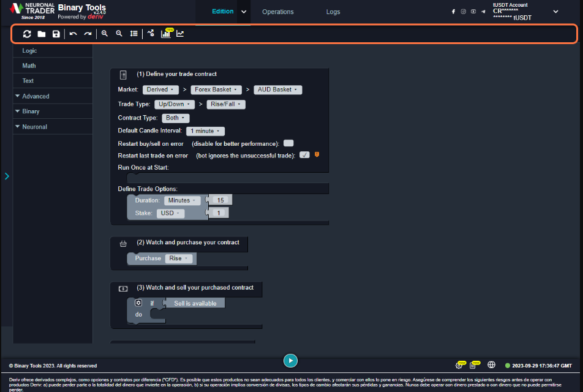Undo the last change with the undo arrow
The height and width of the screenshot is (392, 583).
coord(72,34)
